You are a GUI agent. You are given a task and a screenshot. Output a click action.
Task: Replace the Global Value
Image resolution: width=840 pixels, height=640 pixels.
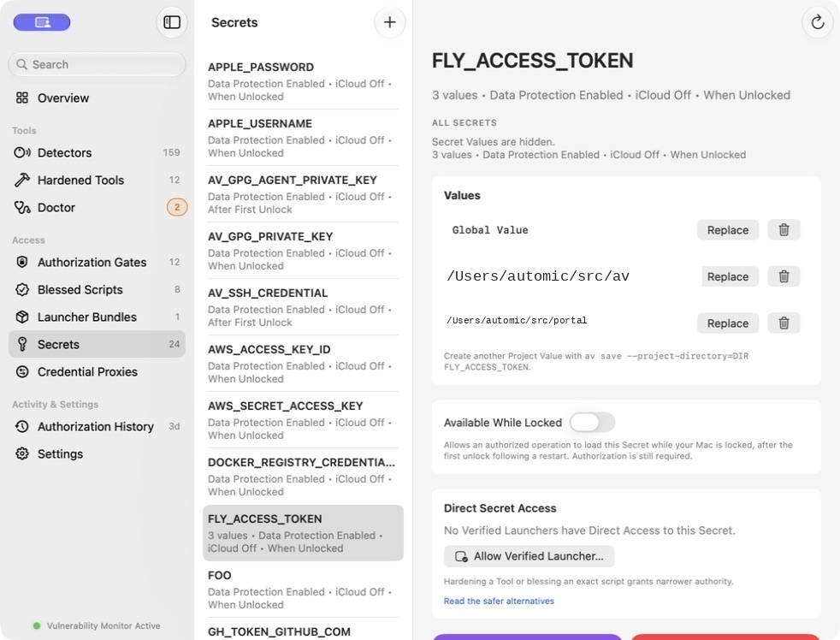(727, 229)
